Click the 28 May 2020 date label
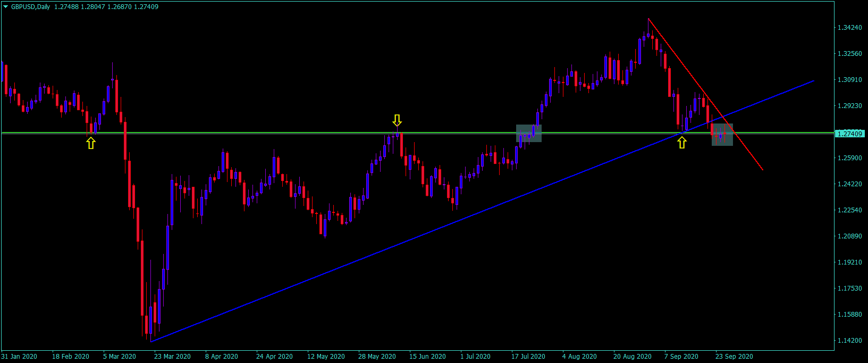The height and width of the screenshot is (363, 868). coord(377,357)
